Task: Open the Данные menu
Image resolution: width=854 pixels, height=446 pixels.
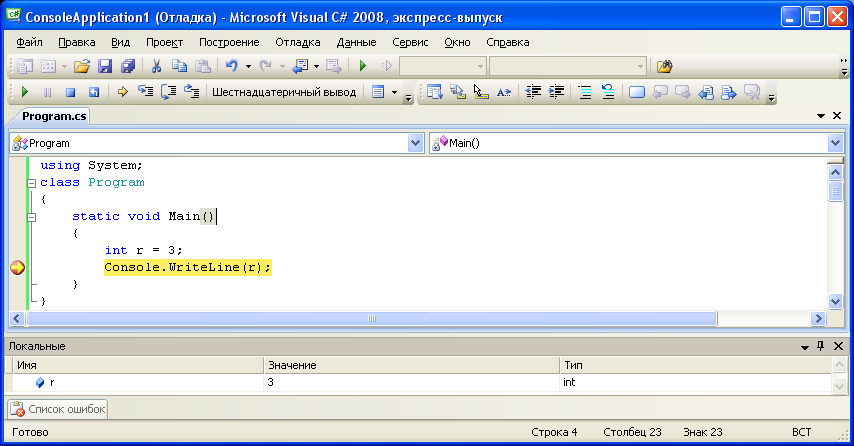Action: click(x=356, y=42)
